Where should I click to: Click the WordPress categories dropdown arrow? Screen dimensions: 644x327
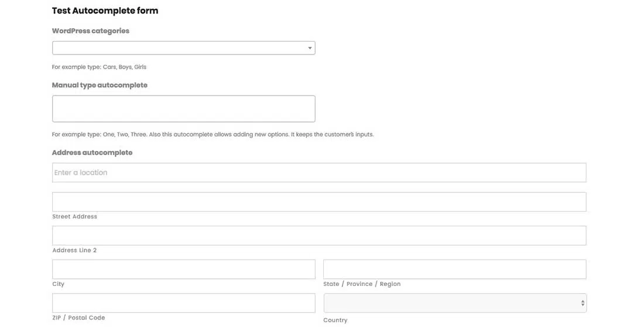310,48
